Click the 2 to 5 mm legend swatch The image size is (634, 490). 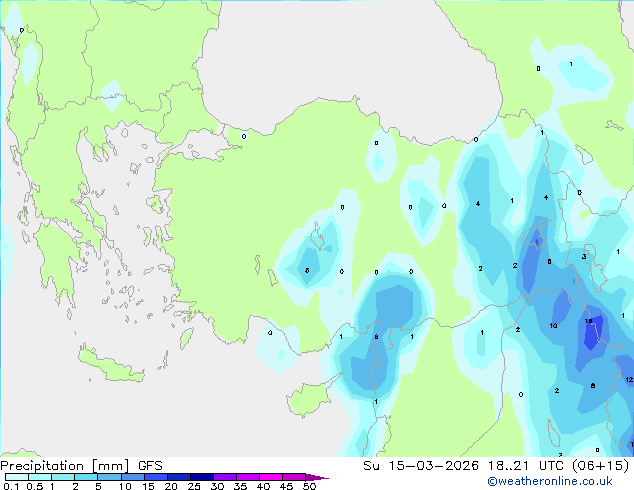coord(86,477)
